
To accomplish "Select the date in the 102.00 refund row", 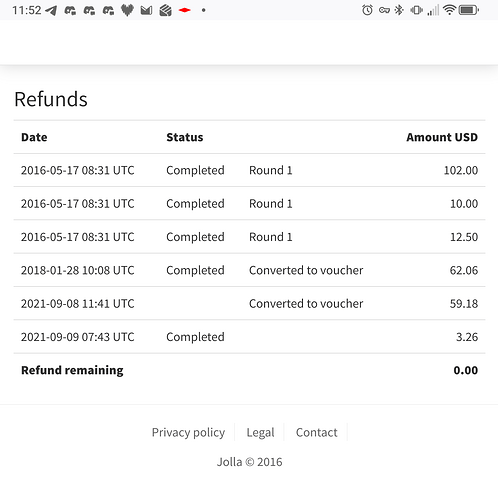I will [x=78, y=170].
